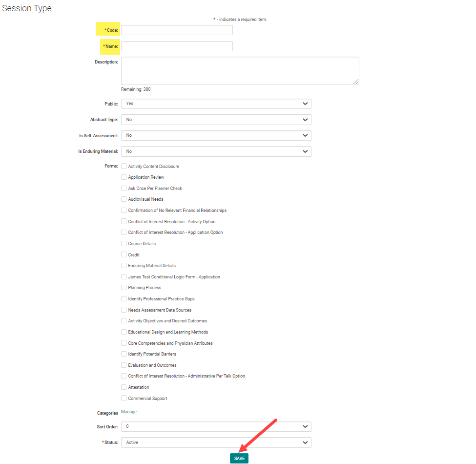Image resolution: width=476 pixels, height=464 pixels.
Task: Tick the Identify Potential Barriers checkbox
Action: coord(124,354)
